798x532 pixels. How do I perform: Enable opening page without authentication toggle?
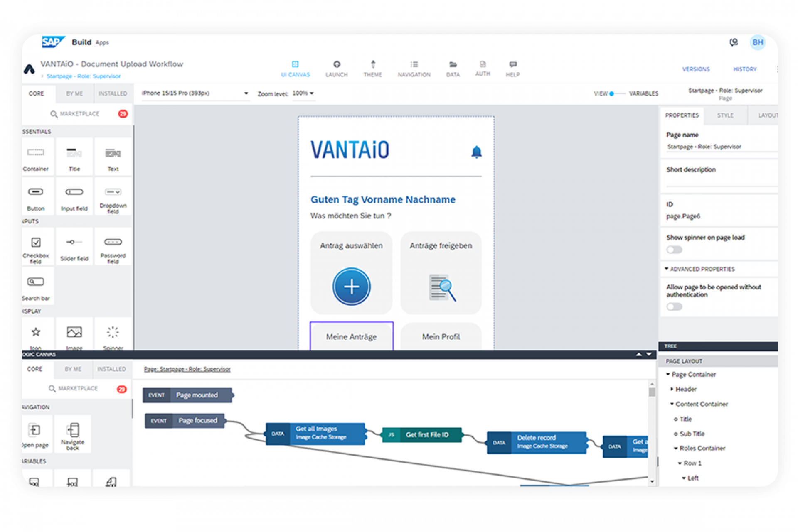[674, 307]
